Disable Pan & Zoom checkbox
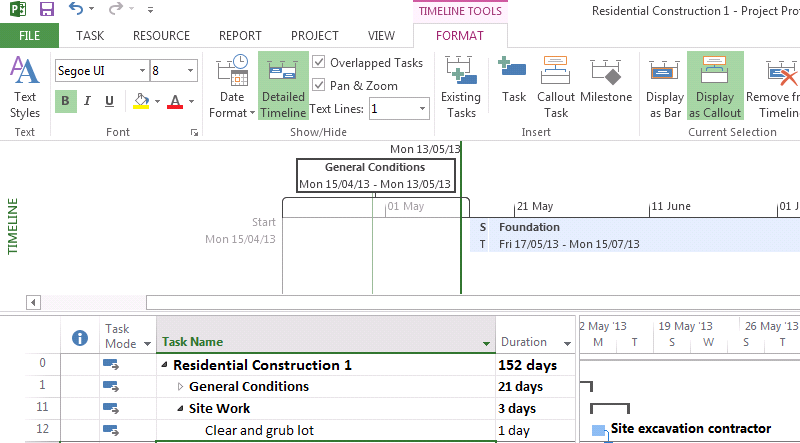 (319, 85)
